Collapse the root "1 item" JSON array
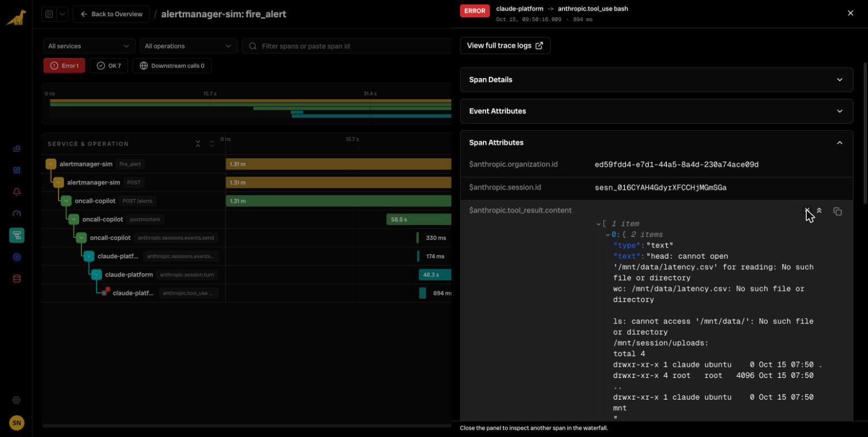Image resolution: width=868 pixels, height=437 pixels. 599,224
